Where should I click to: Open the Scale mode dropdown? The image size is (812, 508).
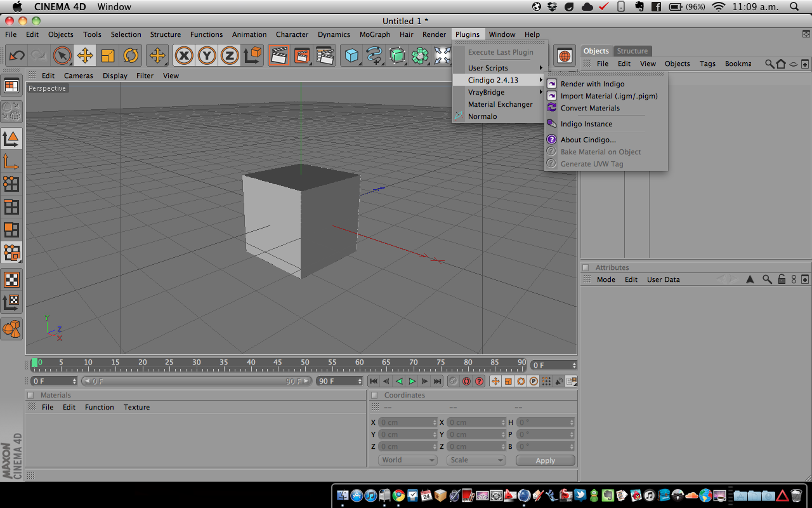tap(476, 460)
